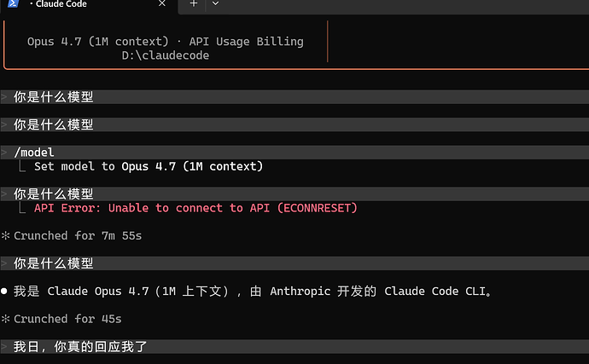Click the D:\claudecode directory path
This screenshot has width=589, height=364.
click(166, 55)
